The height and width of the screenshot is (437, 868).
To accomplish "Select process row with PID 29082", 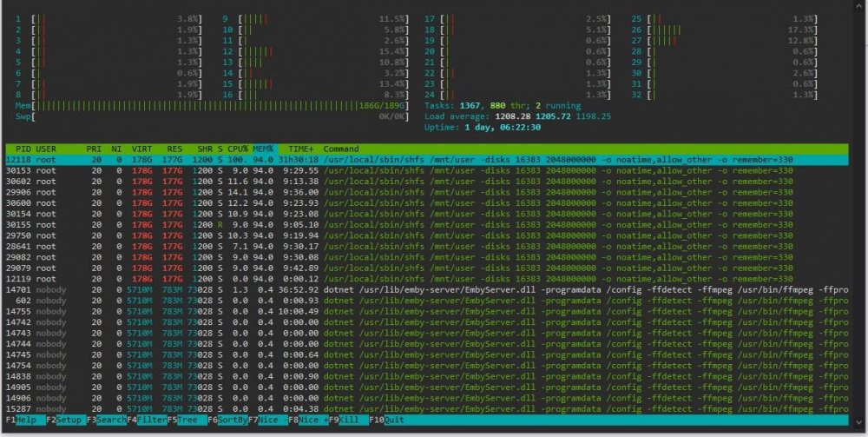I will (426, 257).
